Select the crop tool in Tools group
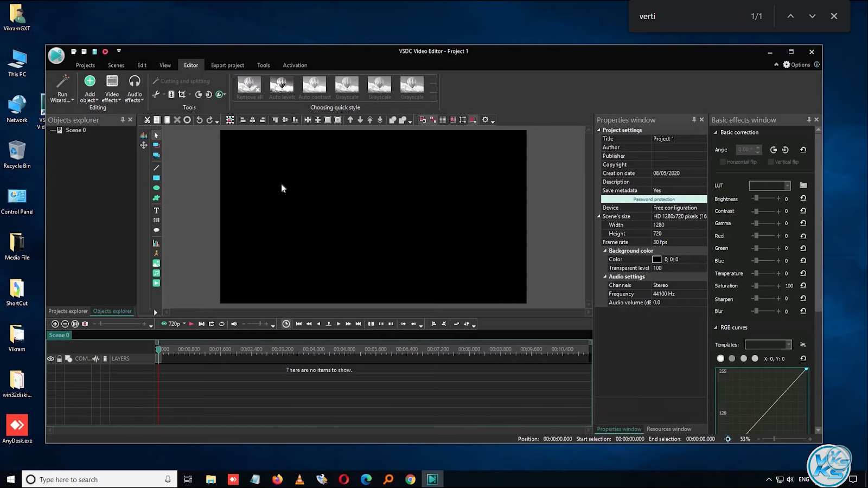Viewport: 868px width, 488px height. point(182,94)
